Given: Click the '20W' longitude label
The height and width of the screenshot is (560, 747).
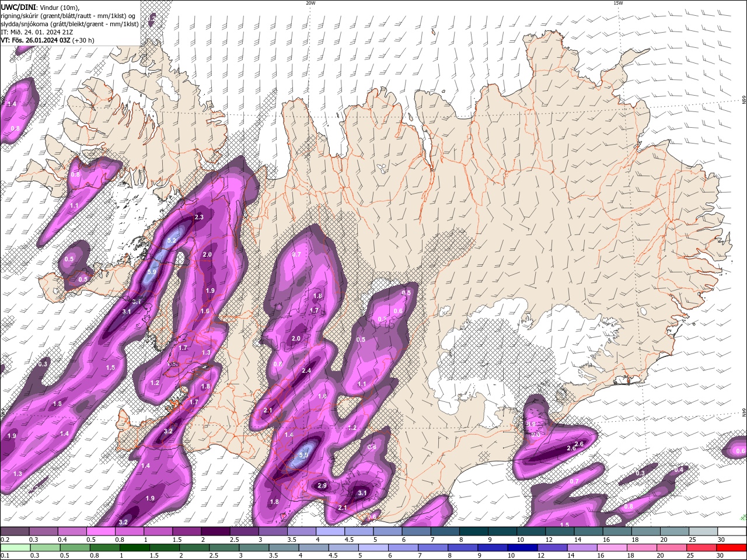Looking at the screenshot, I should pyautogui.click(x=310, y=3).
